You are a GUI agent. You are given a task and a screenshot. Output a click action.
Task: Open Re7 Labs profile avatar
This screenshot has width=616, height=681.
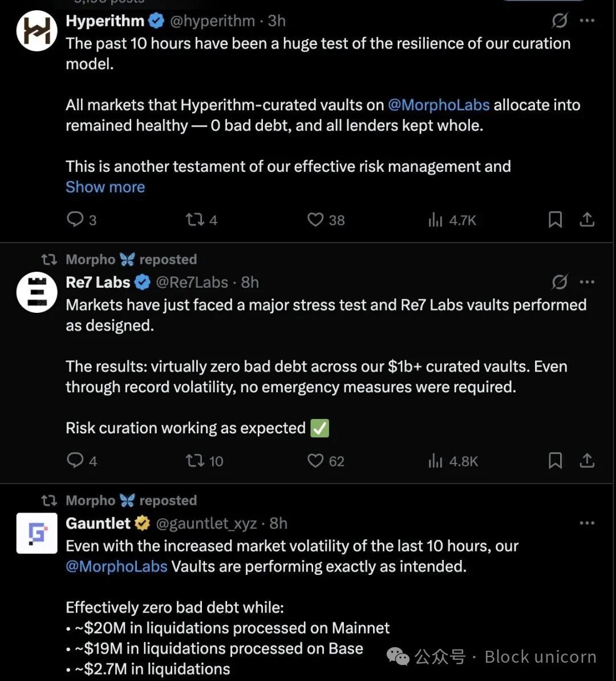click(x=37, y=292)
